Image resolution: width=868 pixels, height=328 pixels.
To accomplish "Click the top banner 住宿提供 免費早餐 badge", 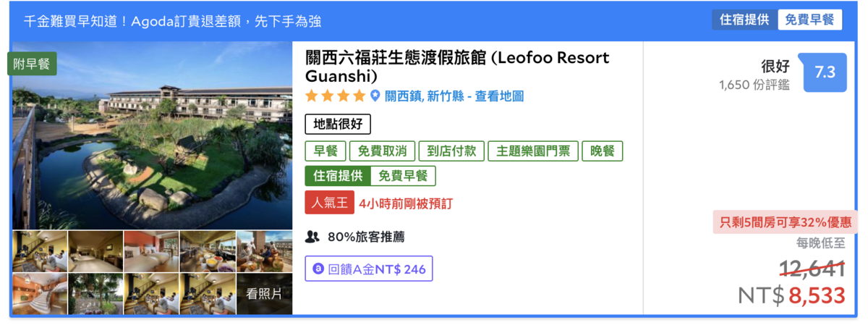I will coord(777,20).
